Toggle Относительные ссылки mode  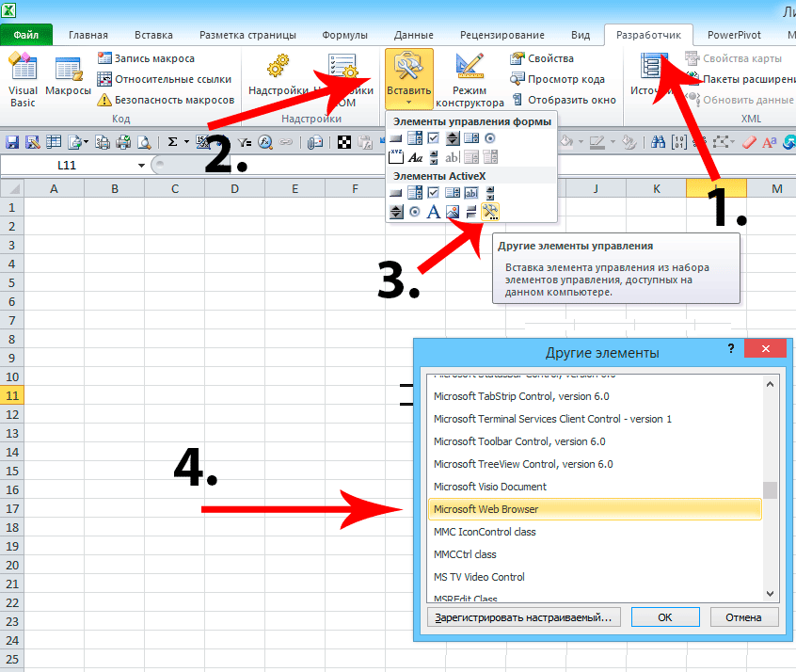(165, 79)
